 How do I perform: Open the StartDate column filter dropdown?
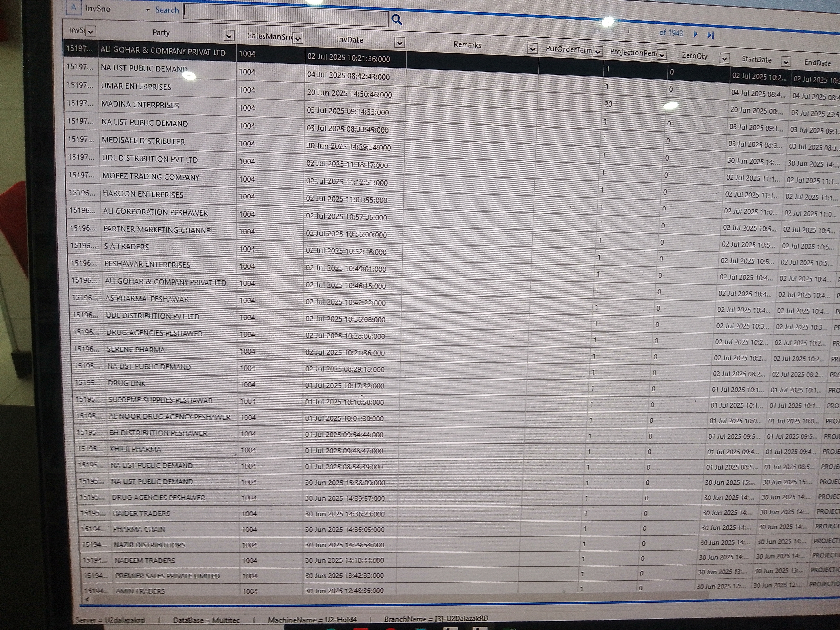[x=786, y=62]
